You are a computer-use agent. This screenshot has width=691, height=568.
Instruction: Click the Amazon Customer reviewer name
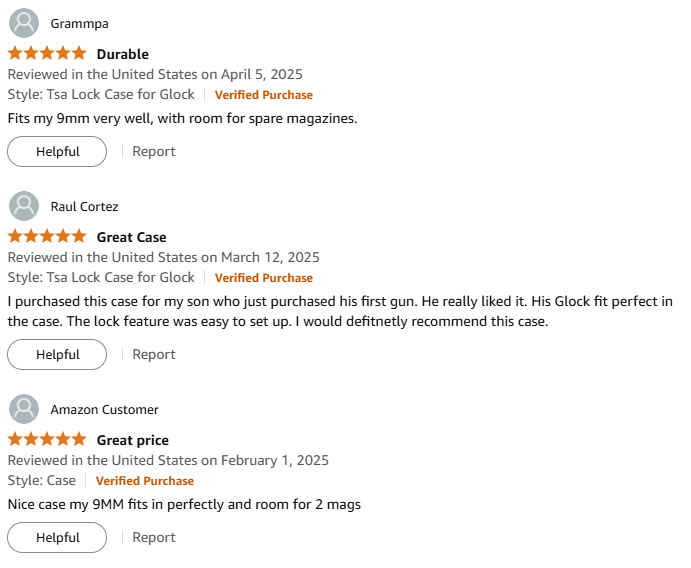coord(104,409)
